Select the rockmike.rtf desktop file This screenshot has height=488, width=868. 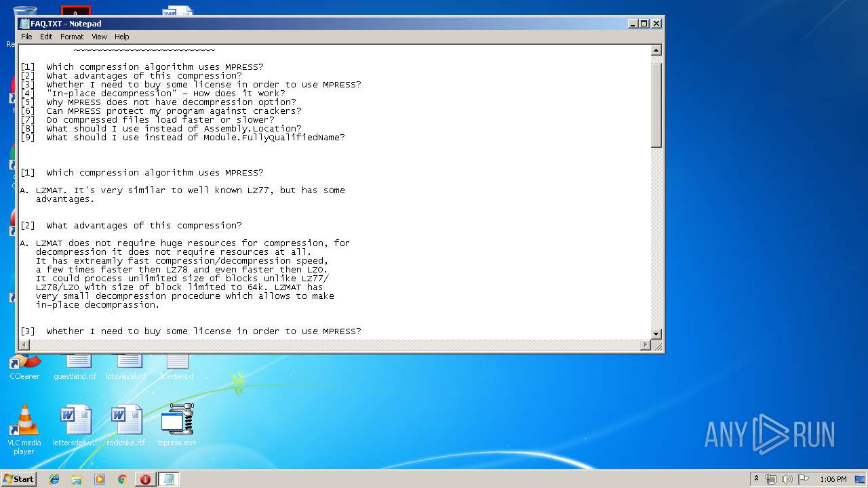[126, 426]
